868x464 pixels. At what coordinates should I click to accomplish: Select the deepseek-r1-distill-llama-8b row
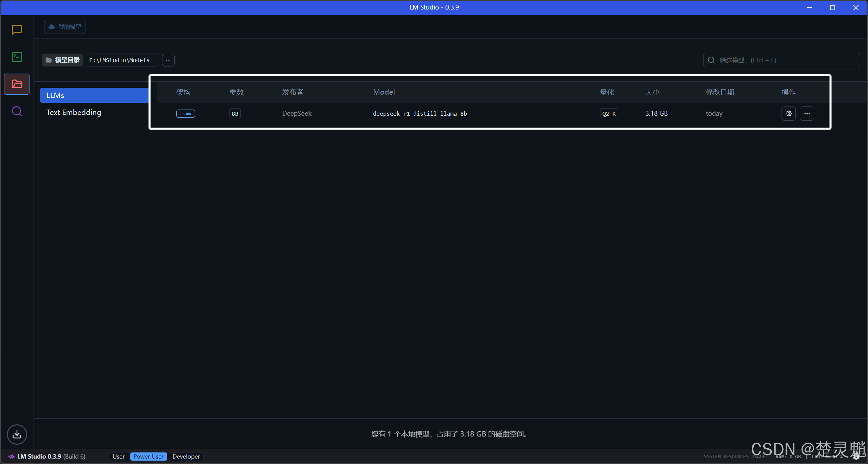pos(420,114)
